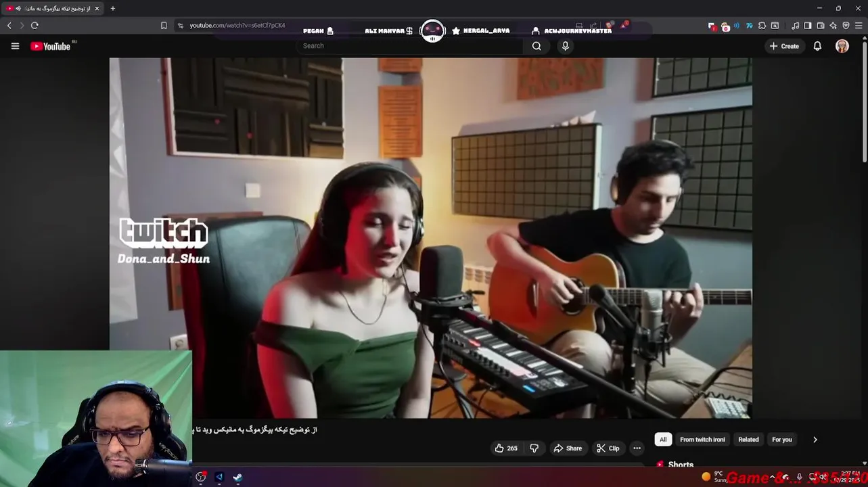The image size is (868, 487).
Task: Open YouTube notifications bell
Action: pos(817,46)
